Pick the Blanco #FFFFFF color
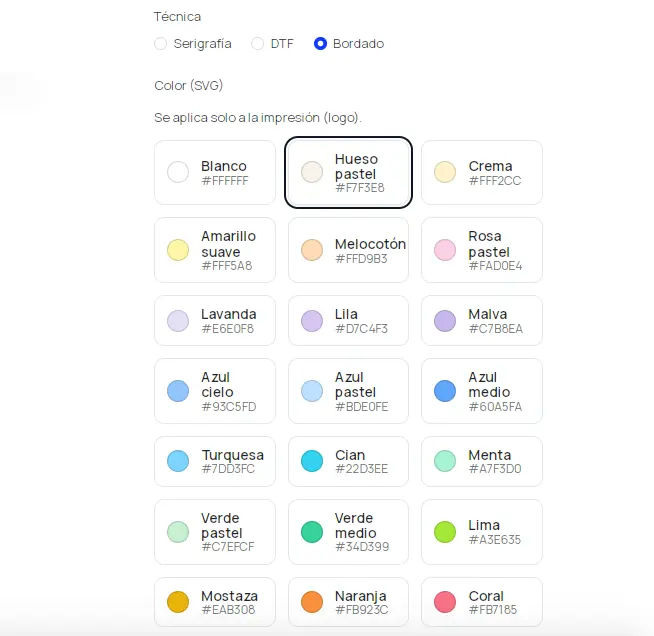The height and width of the screenshot is (636, 654). (214, 173)
